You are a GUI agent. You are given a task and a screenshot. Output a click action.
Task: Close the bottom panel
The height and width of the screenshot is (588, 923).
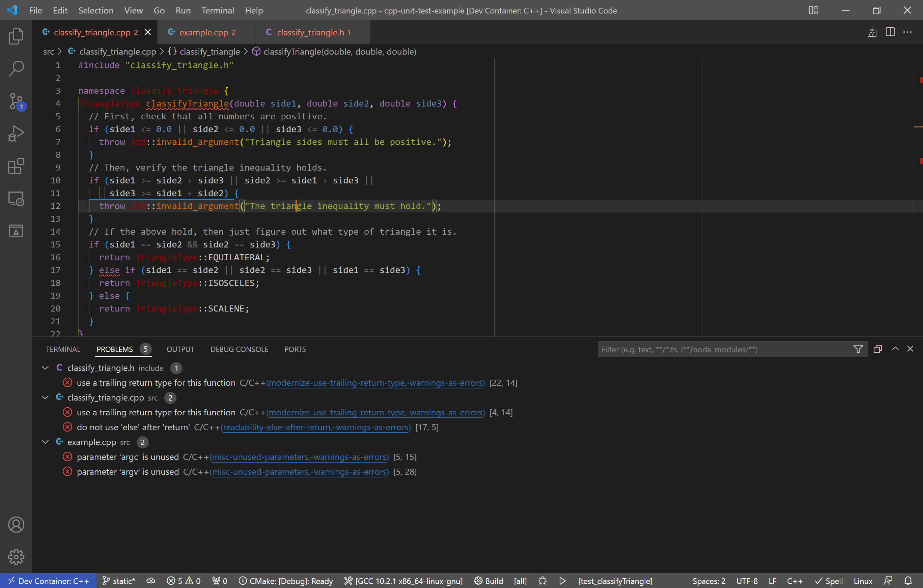pyautogui.click(x=910, y=349)
